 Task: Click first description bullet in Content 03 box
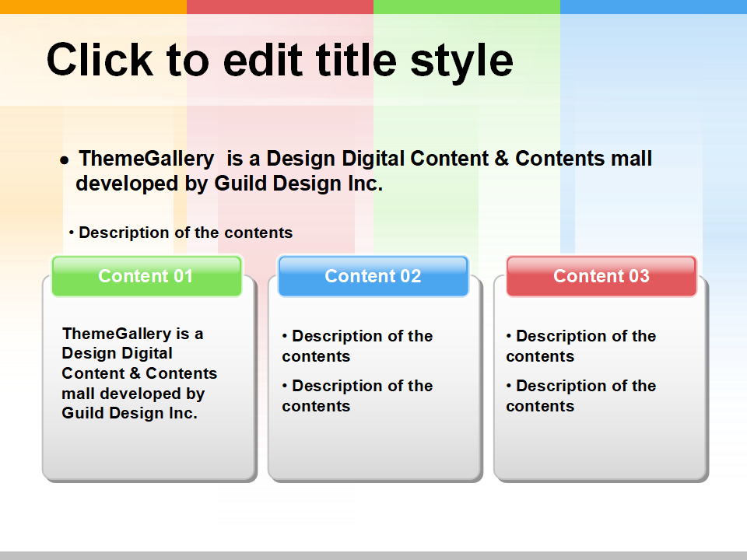[x=581, y=346]
